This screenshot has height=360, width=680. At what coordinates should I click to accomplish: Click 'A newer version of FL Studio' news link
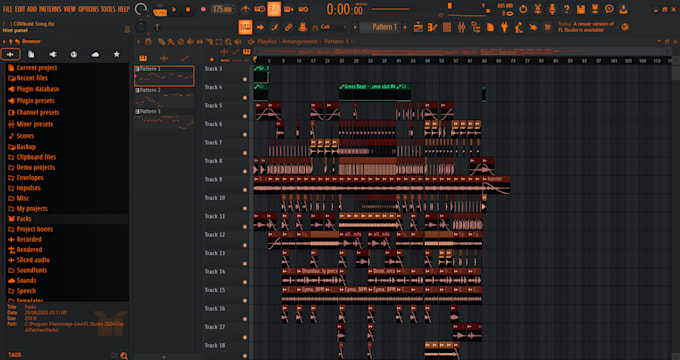tap(586, 27)
